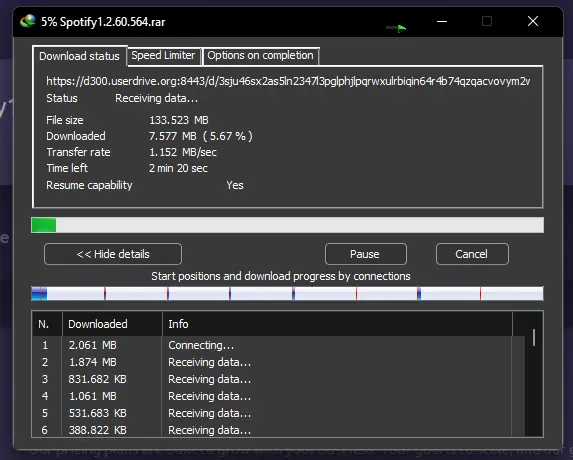Screen dimensions: 573x460
Task: Minimize the download dialog window
Action: 442,21
